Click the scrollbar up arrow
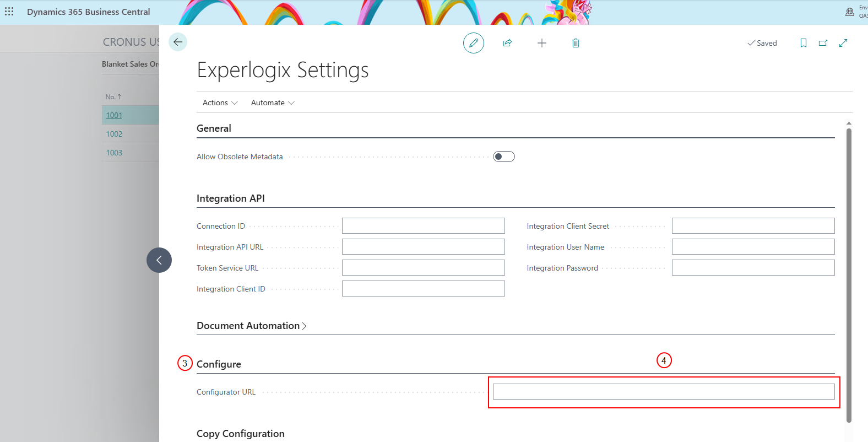Viewport: 868px width, 442px height. pyautogui.click(x=849, y=123)
